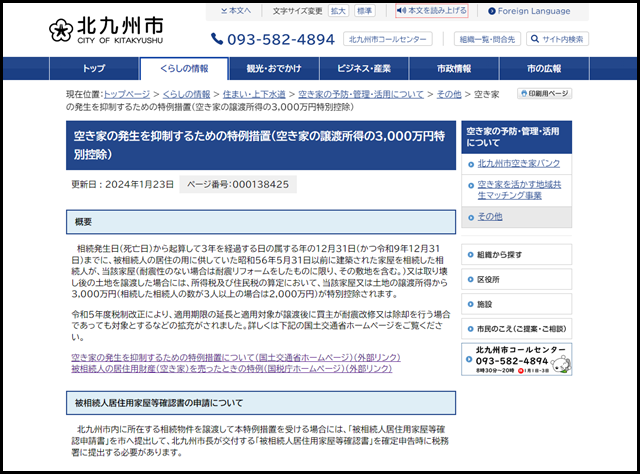640x474 pixels.
Task: Click the magnifier icon in サイト内検索
Action: coord(535,39)
